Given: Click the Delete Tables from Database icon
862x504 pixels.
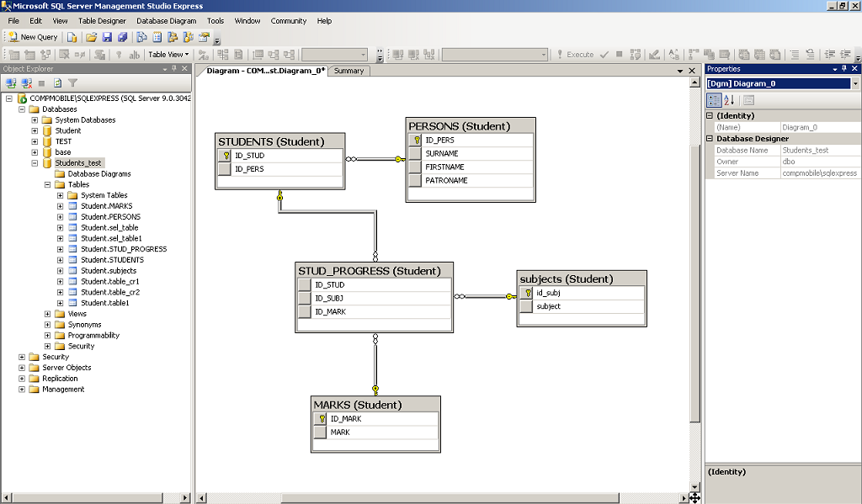Looking at the screenshot, I should (x=64, y=55).
